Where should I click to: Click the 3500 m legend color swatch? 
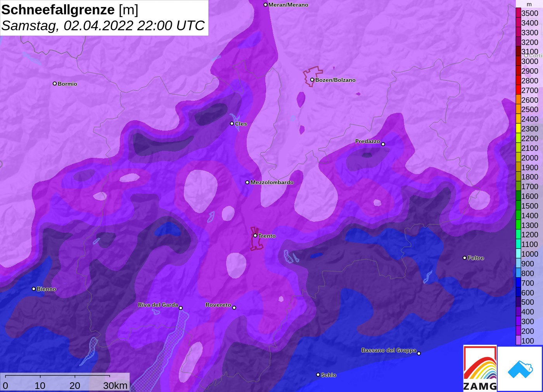[x=518, y=13]
